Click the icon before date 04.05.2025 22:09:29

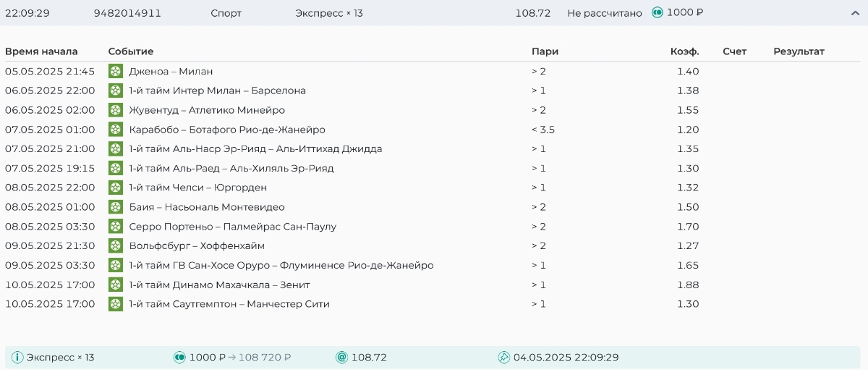click(x=503, y=357)
